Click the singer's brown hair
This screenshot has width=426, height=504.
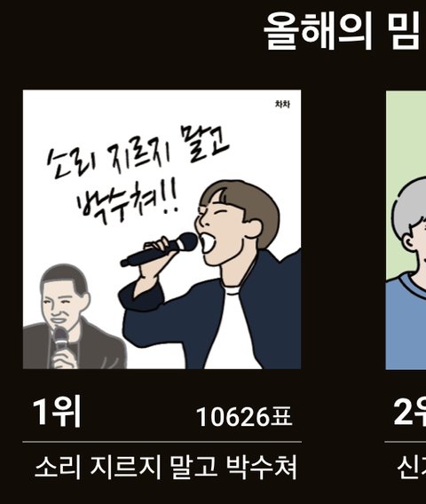[244, 208]
